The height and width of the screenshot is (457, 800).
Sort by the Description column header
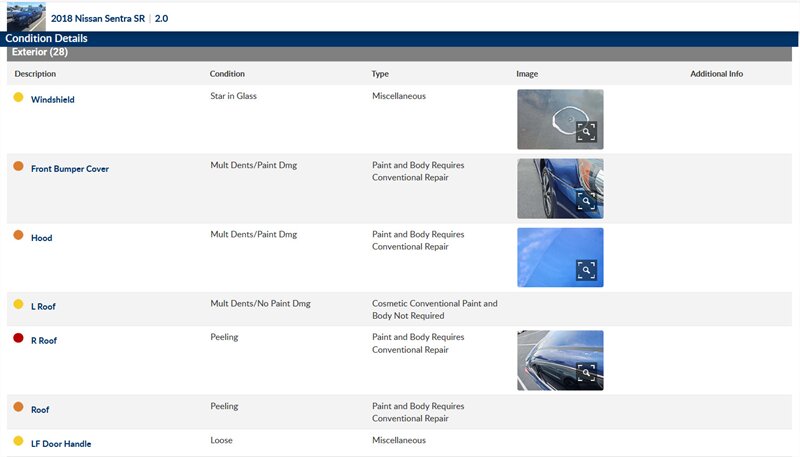click(35, 74)
